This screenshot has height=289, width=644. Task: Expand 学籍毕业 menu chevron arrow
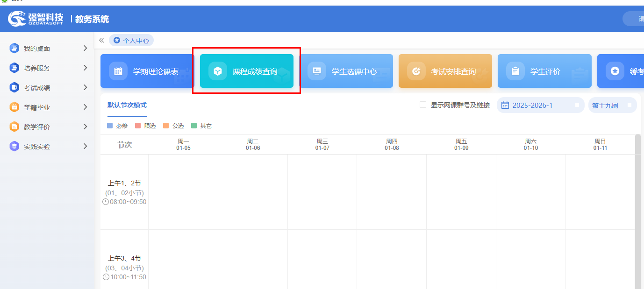[x=85, y=107]
